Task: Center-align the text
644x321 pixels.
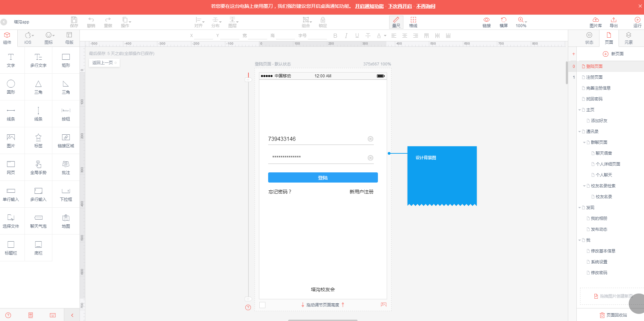Action: click(404, 36)
